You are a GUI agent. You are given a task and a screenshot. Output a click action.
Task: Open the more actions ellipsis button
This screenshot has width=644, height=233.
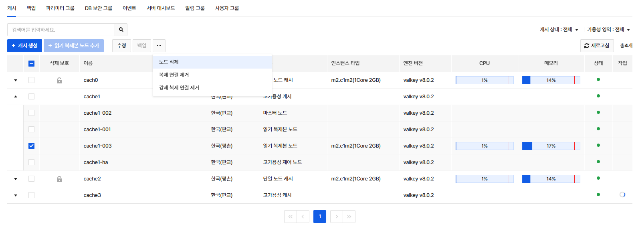point(159,46)
